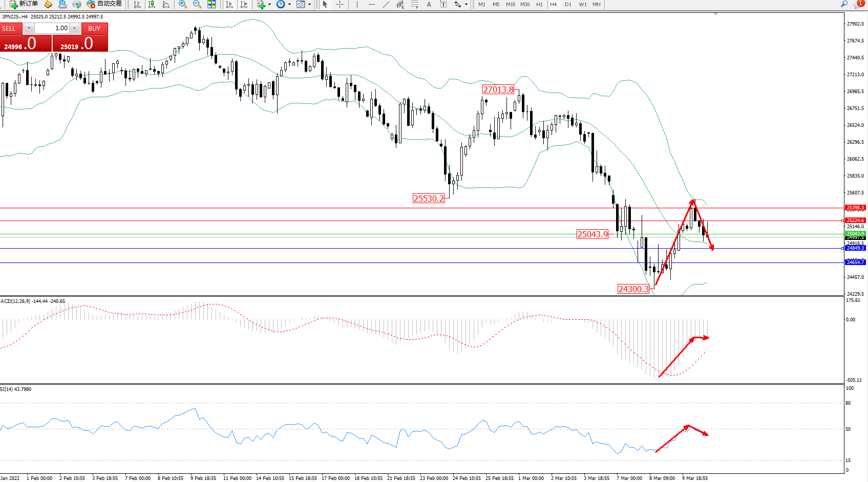This screenshot has width=868, height=482.
Task: Toggle the Chart Shift button
Action: [244, 4]
